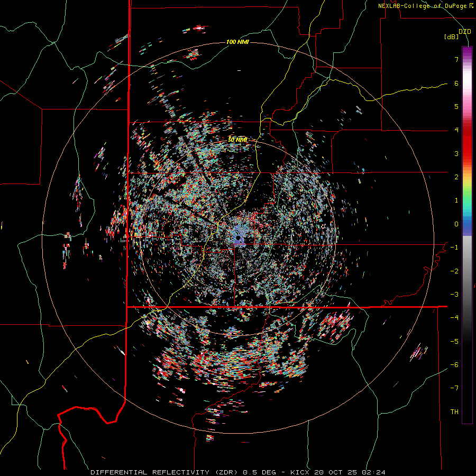The height and width of the screenshot is (476, 476).
Task: Click the DIFFERENTIAL REFLECTIVITY (ZDR) caption text
Action: 166,472
